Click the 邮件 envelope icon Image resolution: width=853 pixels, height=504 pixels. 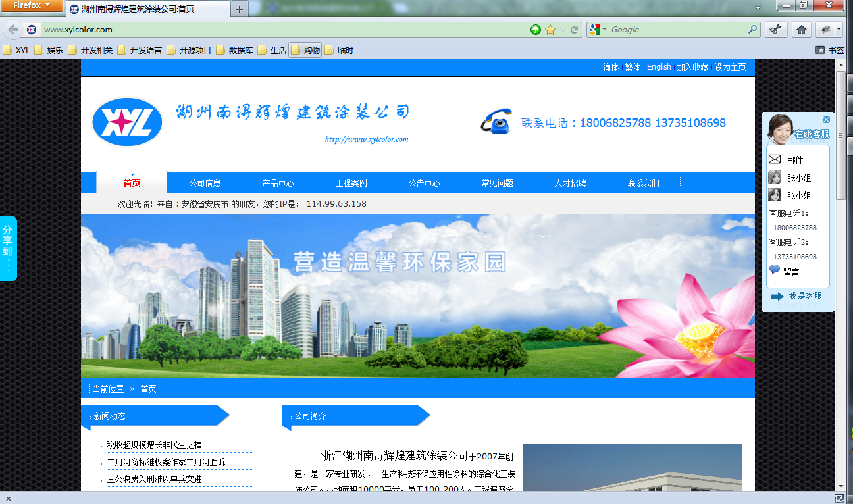(775, 159)
